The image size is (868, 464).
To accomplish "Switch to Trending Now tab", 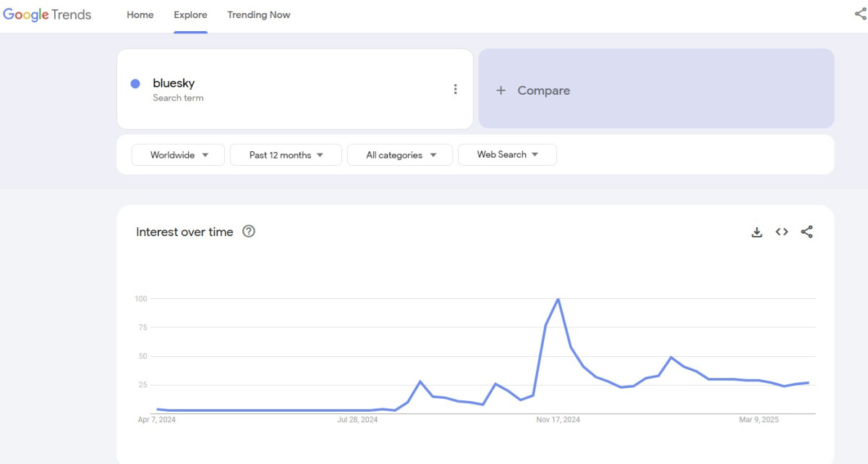I will pyautogui.click(x=259, y=15).
